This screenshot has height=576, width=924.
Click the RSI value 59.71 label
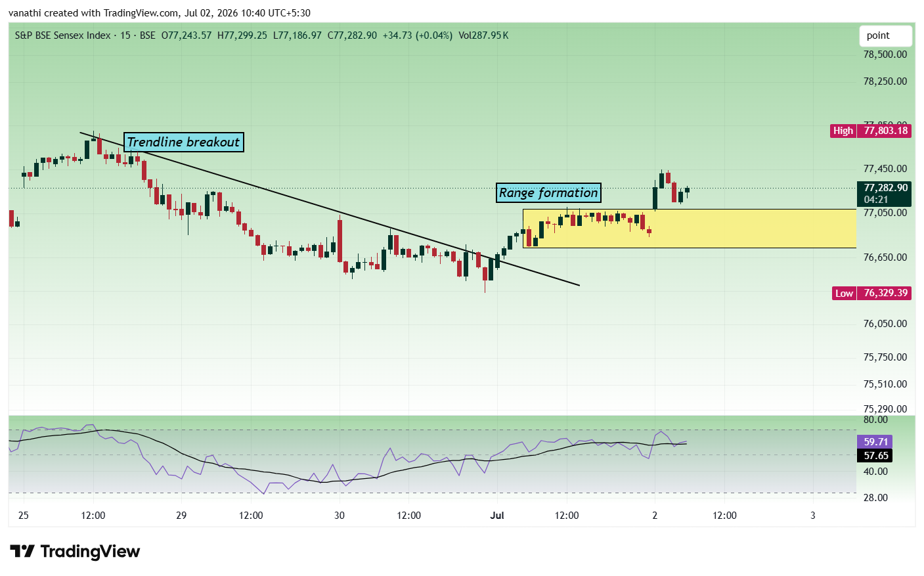tap(875, 442)
